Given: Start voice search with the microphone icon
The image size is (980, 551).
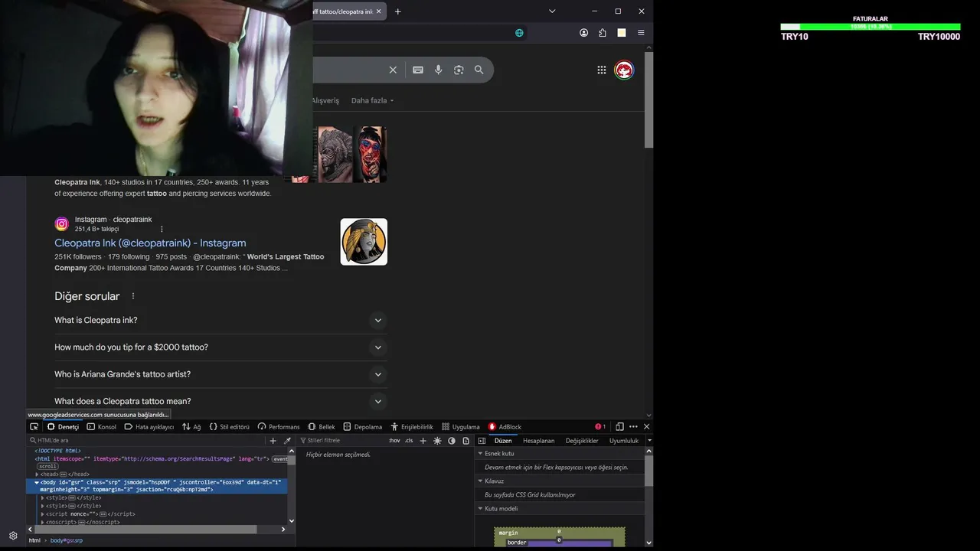Looking at the screenshot, I should click(x=439, y=70).
